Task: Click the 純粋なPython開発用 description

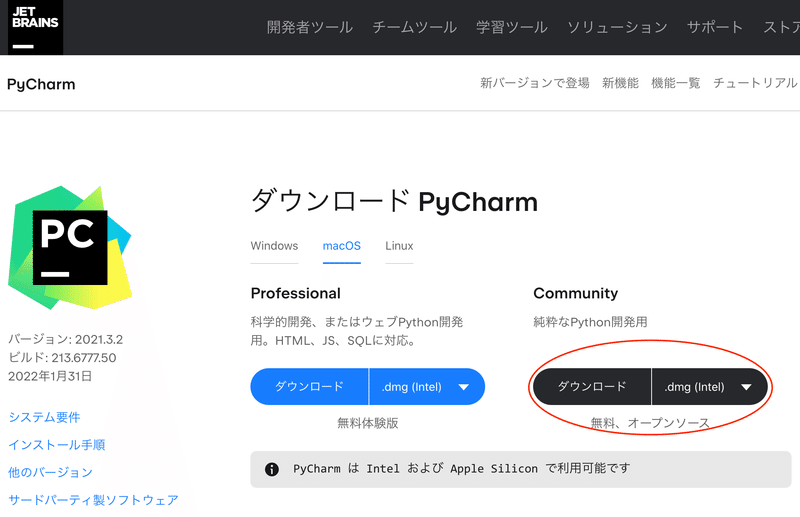Action: click(x=590, y=322)
